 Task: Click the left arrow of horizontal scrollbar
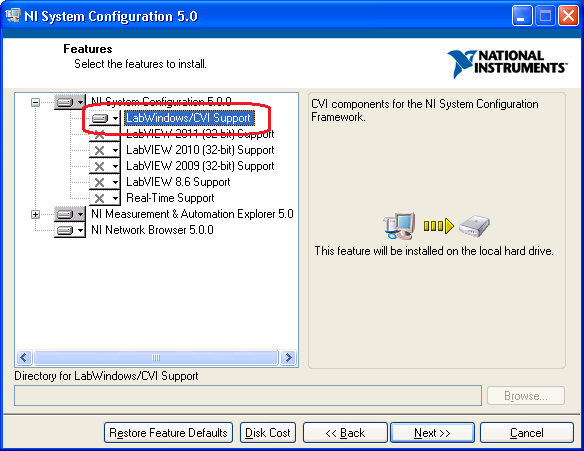24,358
